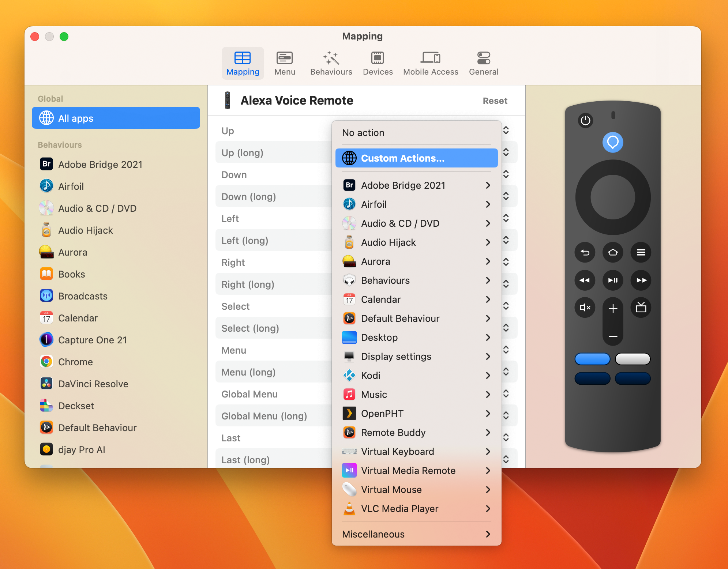The image size is (728, 569).
Task: Expand the Airfoil submenu in popup
Action: (416, 204)
